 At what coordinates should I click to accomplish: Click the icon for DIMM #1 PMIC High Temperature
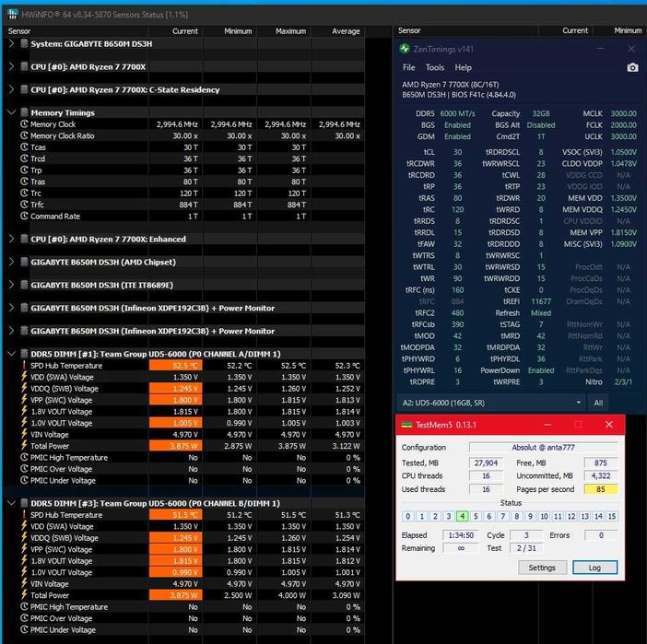[x=24, y=458]
